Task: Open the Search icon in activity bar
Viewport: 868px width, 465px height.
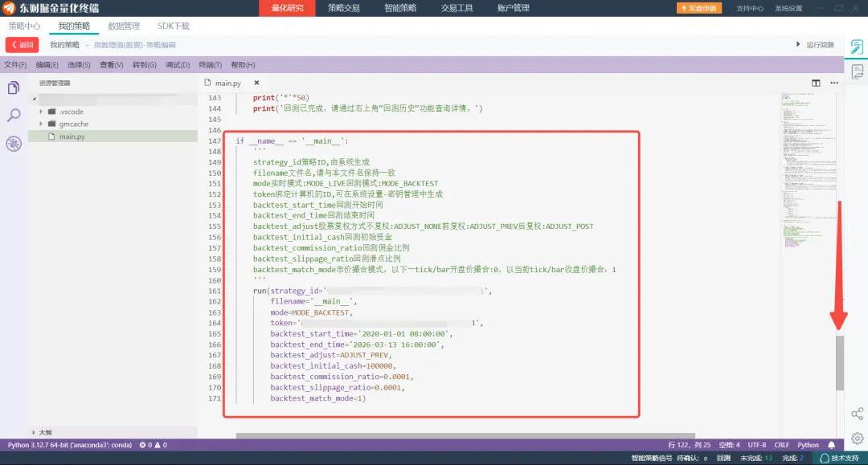Action: pyautogui.click(x=14, y=115)
